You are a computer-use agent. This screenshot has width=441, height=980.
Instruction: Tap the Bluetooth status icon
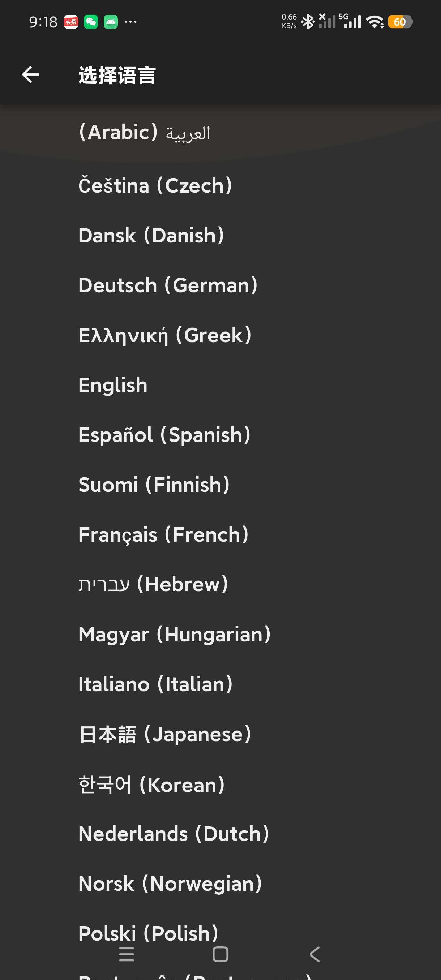pos(308,22)
